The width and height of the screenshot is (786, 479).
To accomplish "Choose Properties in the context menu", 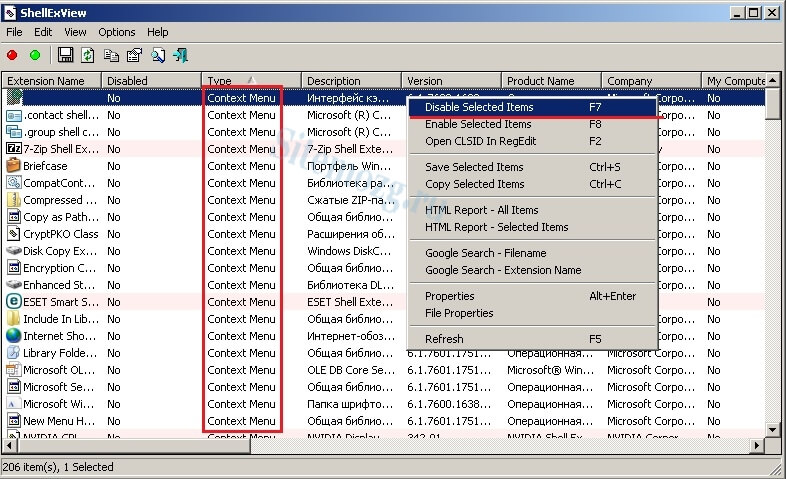I will coord(532,296).
